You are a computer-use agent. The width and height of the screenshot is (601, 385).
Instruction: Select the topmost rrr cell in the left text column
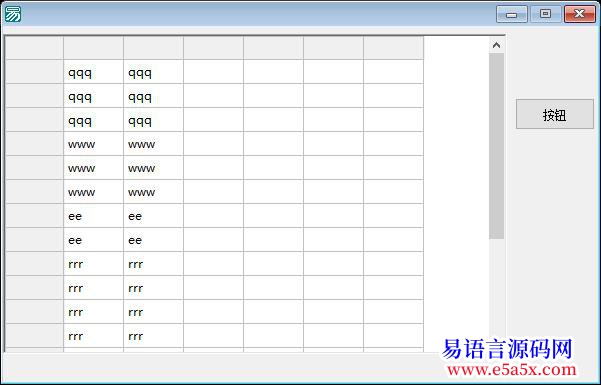(94, 264)
